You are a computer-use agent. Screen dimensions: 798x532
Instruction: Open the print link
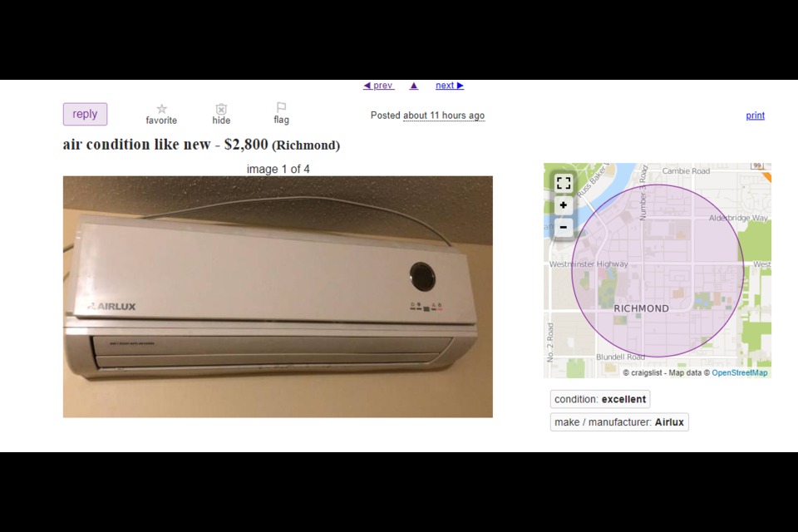point(756,116)
